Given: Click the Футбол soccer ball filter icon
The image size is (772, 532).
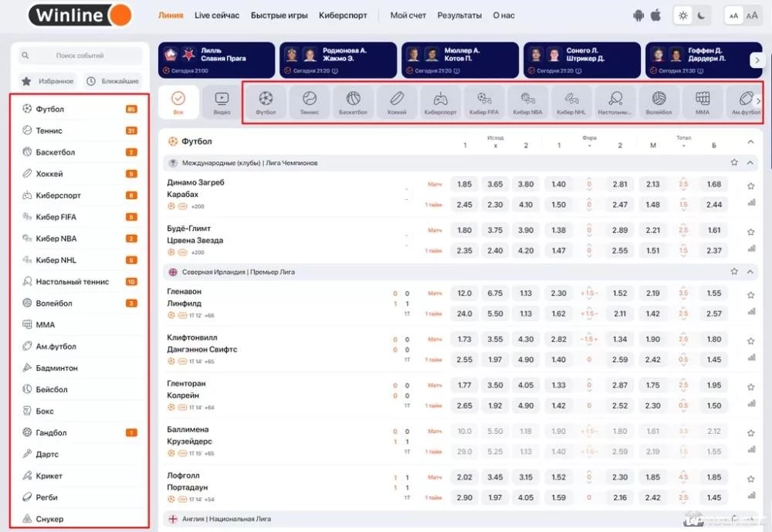Looking at the screenshot, I should click(266, 102).
